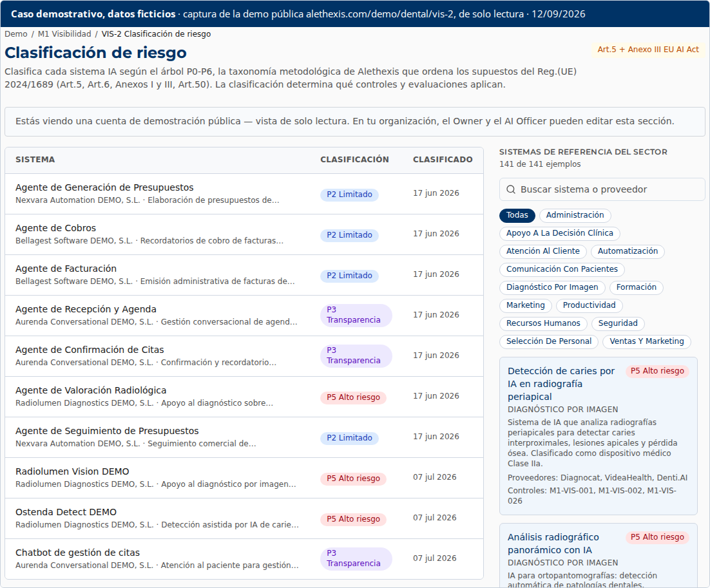Click P5 Alto riesgo badge for Valoración Radiológica
This screenshot has width=710, height=588.
click(353, 397)
